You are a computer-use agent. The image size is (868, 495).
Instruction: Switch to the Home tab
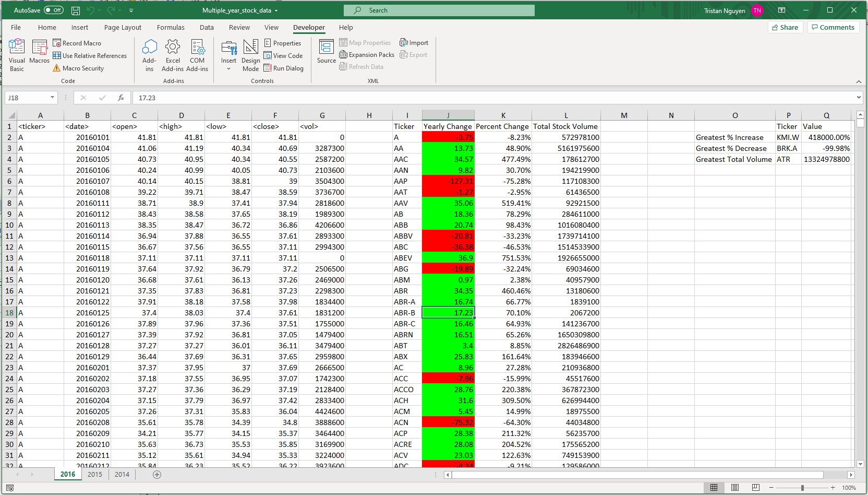click(47, 28)
